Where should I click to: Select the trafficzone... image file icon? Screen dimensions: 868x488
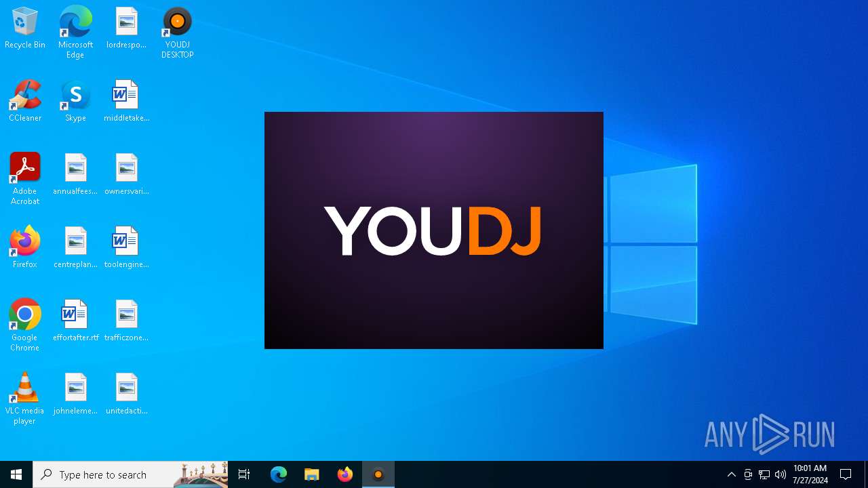pyautogui.click(x=126, y=321)
